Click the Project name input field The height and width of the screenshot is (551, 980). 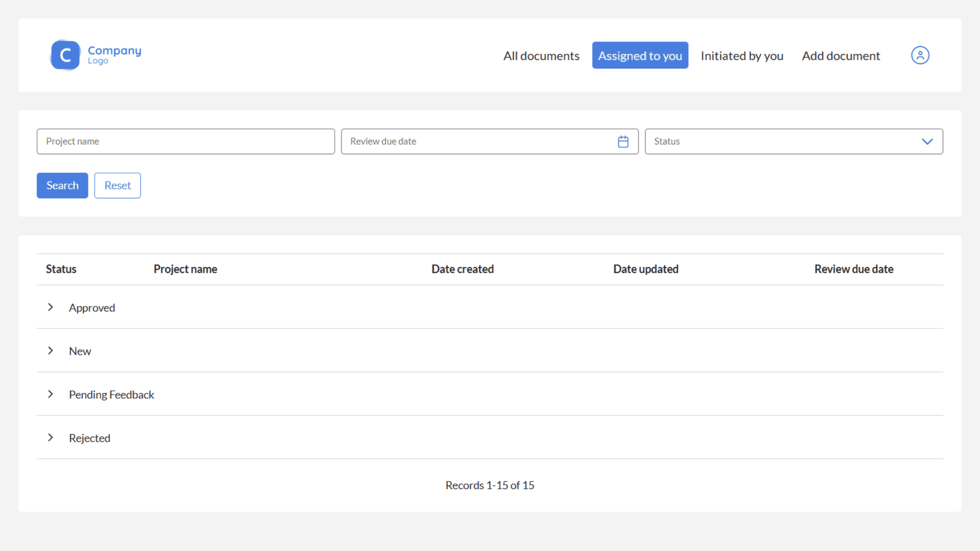[x=185, y=141]
